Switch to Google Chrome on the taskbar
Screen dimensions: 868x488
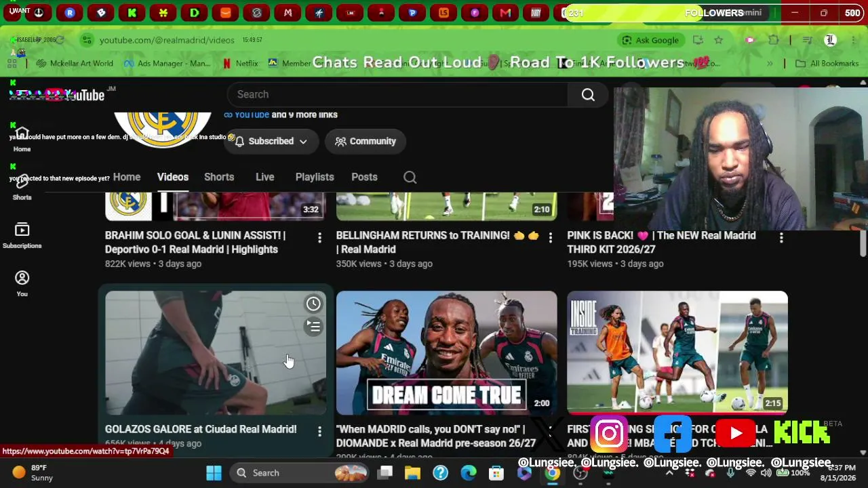click(553, 473)
